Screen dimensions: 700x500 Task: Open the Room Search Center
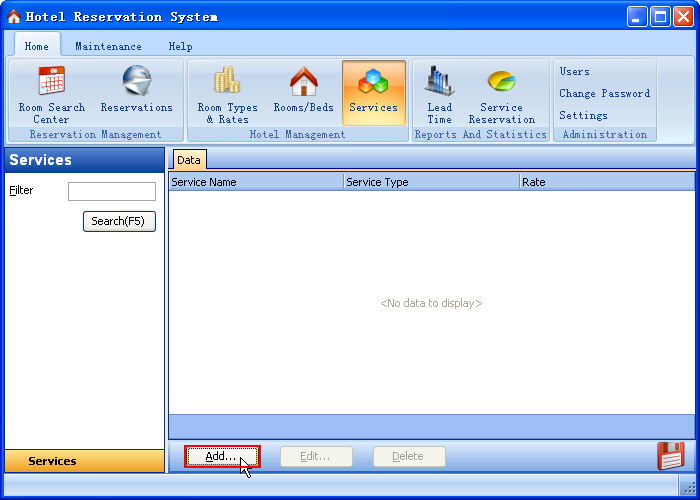click(x=51, y=94)
